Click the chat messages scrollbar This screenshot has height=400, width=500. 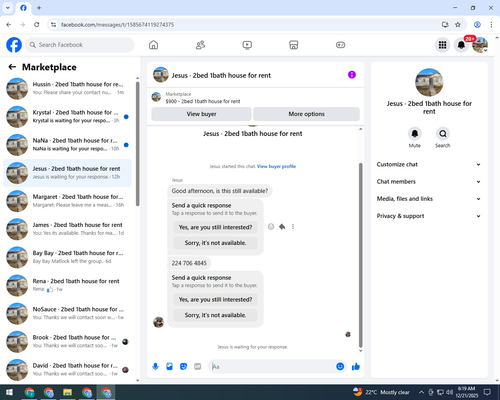360,255
